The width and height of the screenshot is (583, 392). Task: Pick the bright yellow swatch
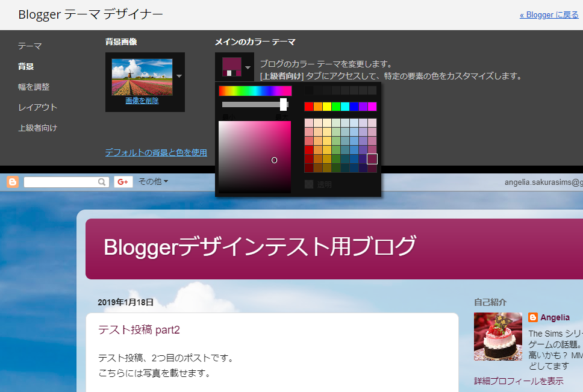[x=327, y=107]
